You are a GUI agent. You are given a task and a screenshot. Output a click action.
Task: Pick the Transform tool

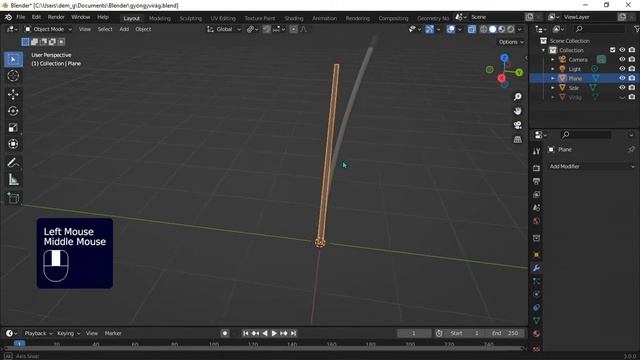tap(13, 144)
